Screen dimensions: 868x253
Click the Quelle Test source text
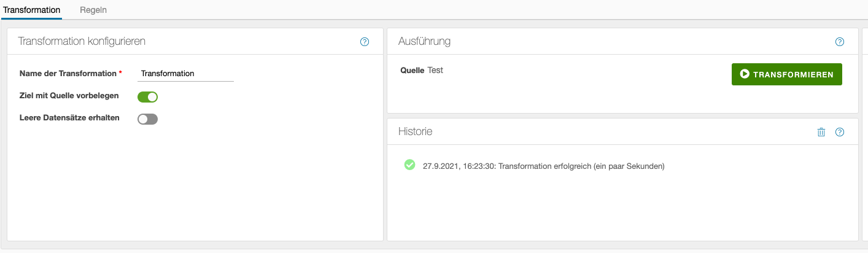pos(421,71)
